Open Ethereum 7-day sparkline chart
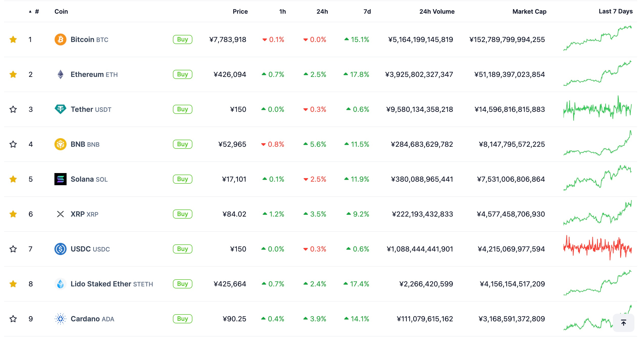 pos(597,73)
